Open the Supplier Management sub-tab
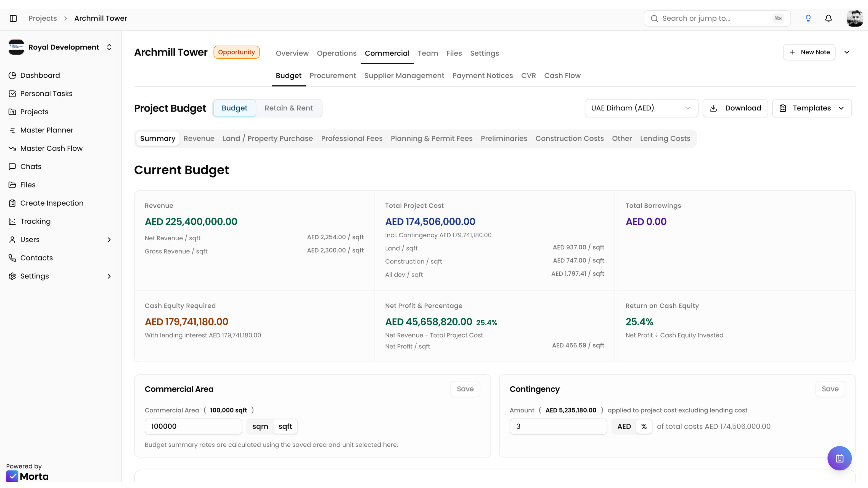This screenshot has width=868, height=488. [x=404, y=75]
